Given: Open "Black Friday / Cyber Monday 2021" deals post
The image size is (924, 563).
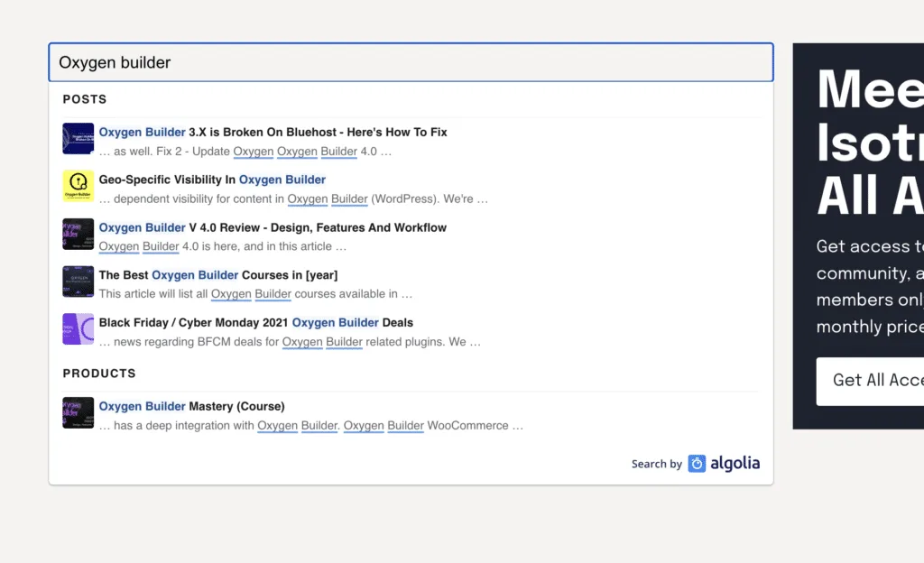Looking at the screenshot, I should tap(255, 323).
